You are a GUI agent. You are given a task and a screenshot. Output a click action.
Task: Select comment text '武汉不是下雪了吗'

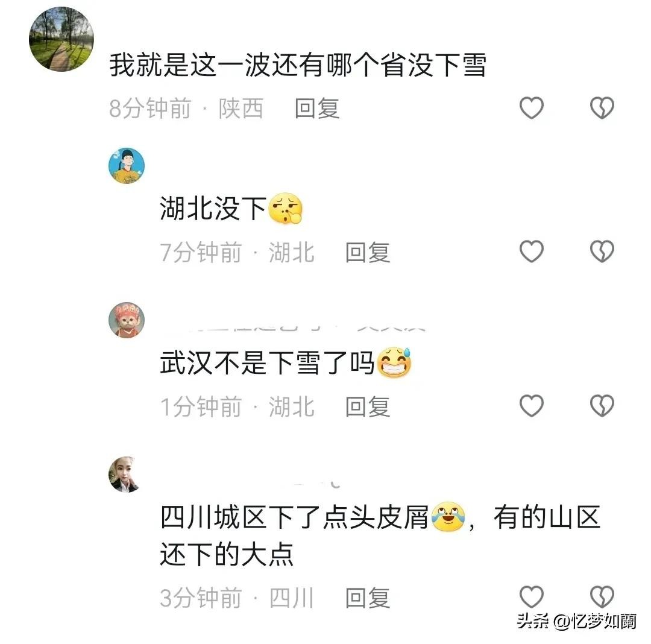[268, 362]
